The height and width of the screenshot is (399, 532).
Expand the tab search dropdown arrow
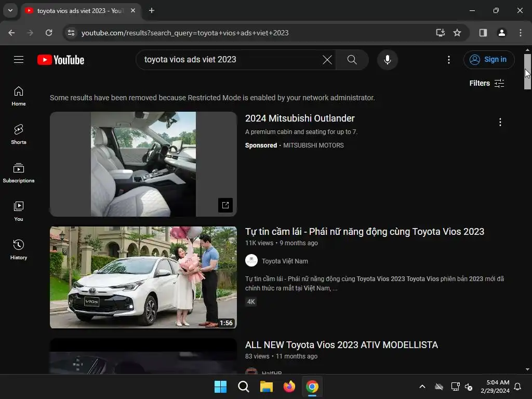tap(10, 10)
